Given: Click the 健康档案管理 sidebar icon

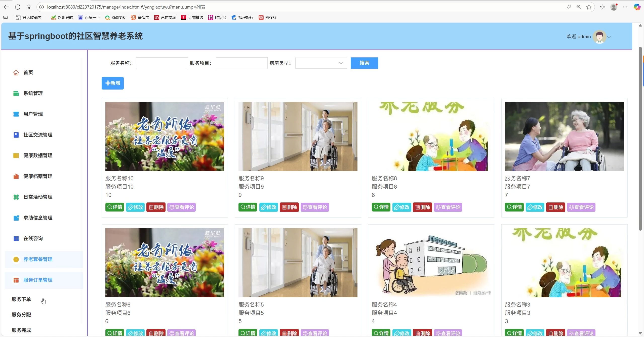Looking at the screenshot, I should (16, 177).
